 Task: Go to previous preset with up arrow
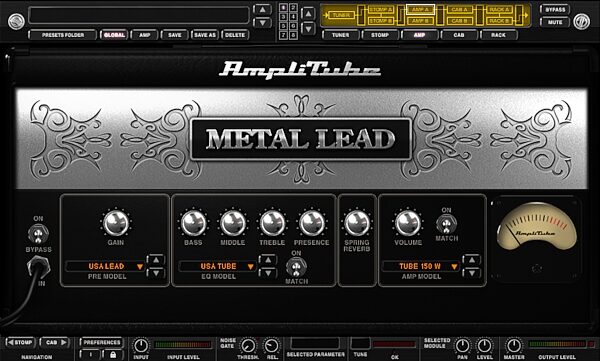pyautogui.click(x=262, y=10)
